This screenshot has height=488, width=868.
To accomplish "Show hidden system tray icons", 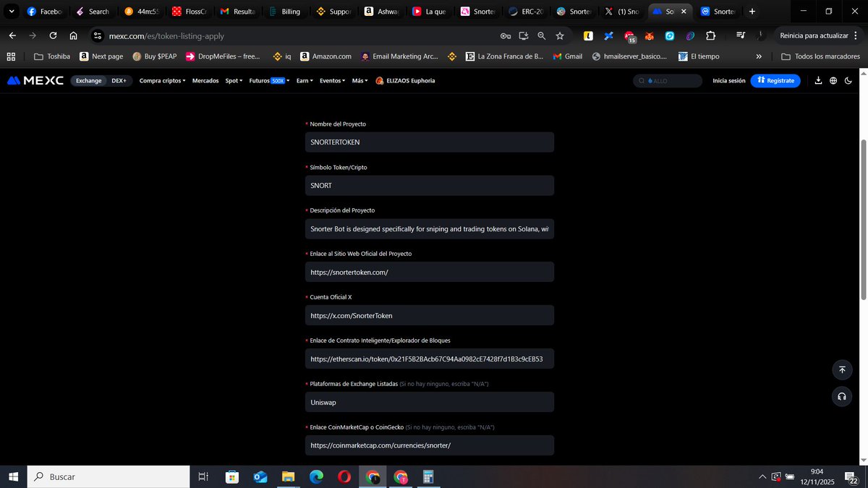I will [762, 477].
